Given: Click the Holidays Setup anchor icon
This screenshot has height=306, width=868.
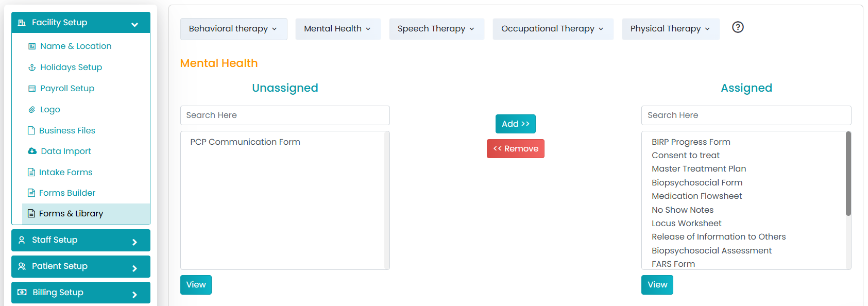Looking at the screenshot, I should click(32, 67).
